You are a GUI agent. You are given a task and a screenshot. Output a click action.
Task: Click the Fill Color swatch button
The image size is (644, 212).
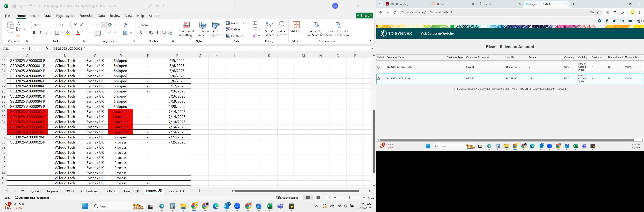pos(68,33)
